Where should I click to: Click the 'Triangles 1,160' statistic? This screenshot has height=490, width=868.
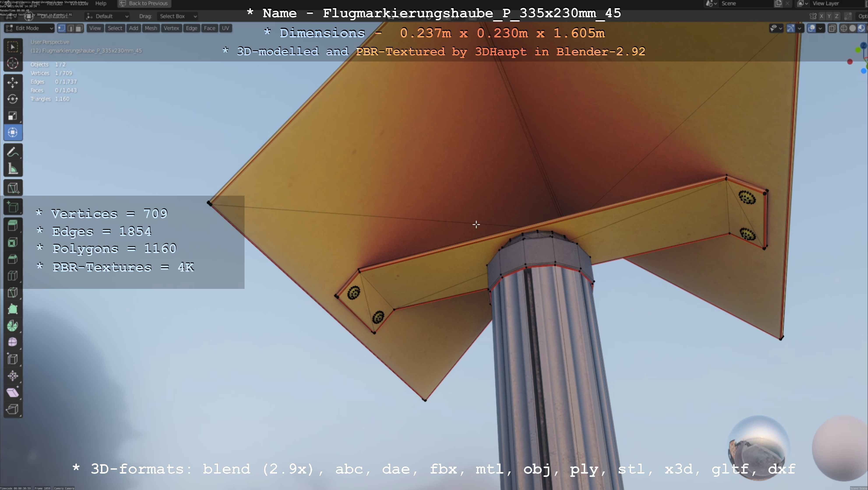click(x=50, y=99)
